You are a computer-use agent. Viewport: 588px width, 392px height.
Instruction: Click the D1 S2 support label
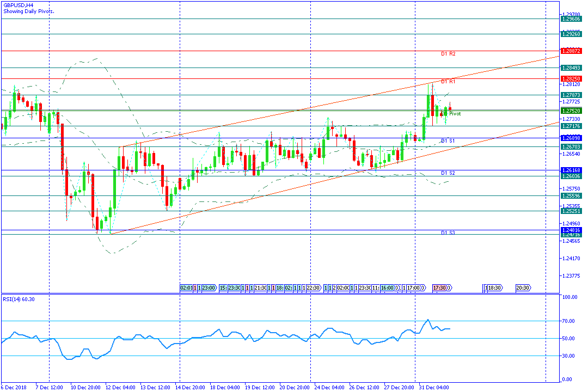pos(448,173)
